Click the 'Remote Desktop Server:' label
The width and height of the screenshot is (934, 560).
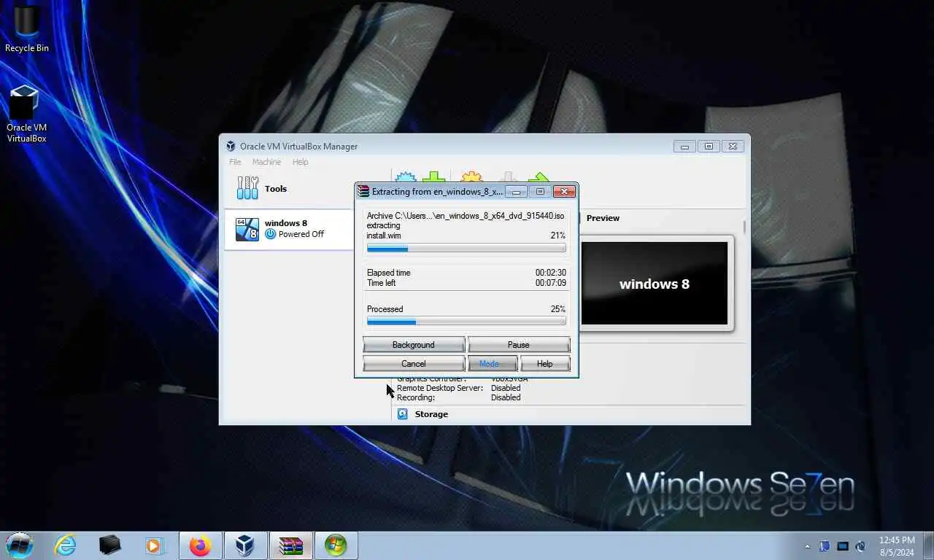(x=440, y=388)
